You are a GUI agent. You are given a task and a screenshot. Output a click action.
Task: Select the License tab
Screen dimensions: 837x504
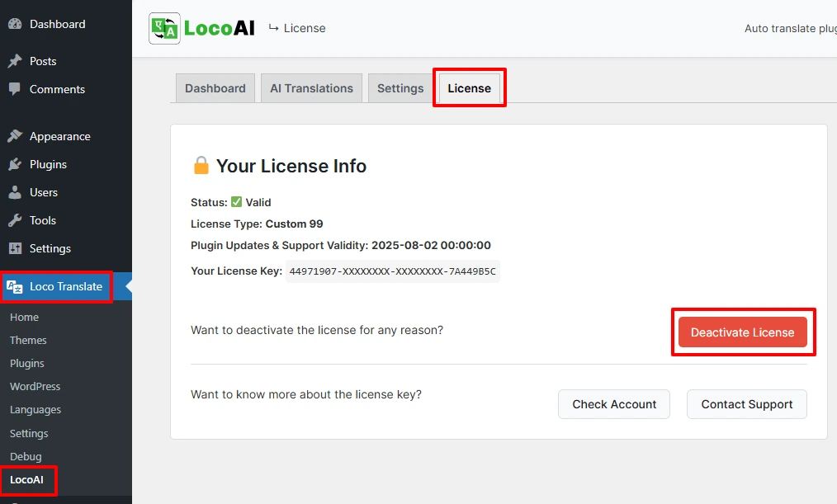(469, 88)
